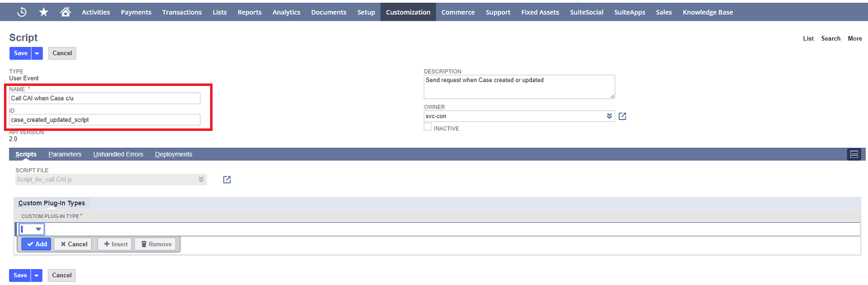Open the SuiteSocial menu

(x=586, y=12)
